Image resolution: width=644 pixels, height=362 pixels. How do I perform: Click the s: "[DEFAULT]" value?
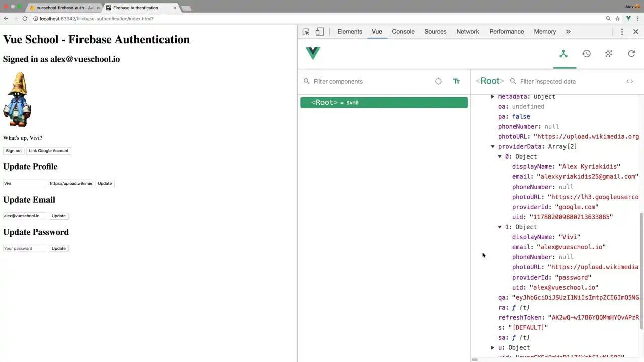tap(528, 327)
